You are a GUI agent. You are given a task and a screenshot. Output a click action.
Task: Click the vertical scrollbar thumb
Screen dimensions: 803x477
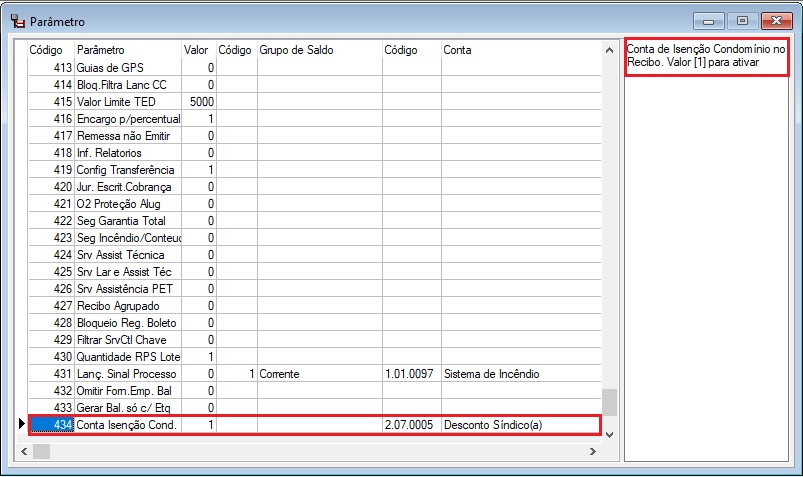pyautogui.click(x=609, y=402)
